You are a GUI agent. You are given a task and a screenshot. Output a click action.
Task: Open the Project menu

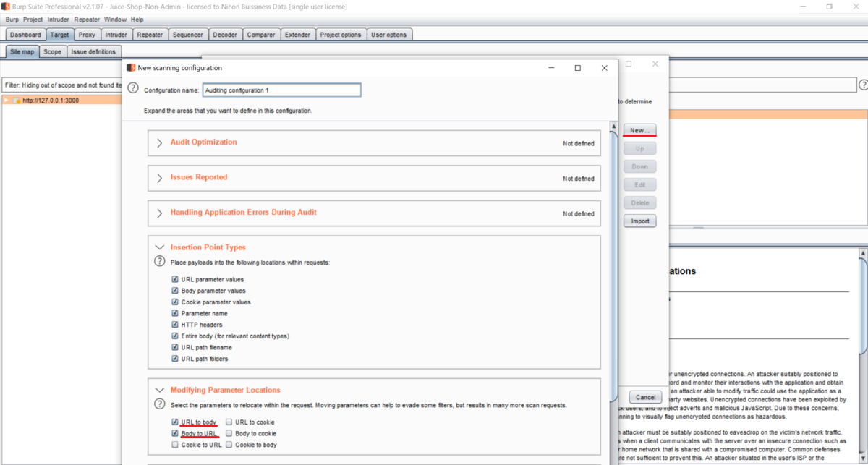tap(33, 20)
